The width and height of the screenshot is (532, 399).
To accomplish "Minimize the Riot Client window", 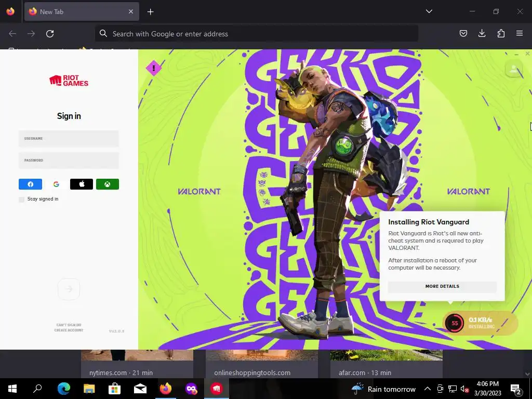I will pyautogui.click(x=516, y=54).
